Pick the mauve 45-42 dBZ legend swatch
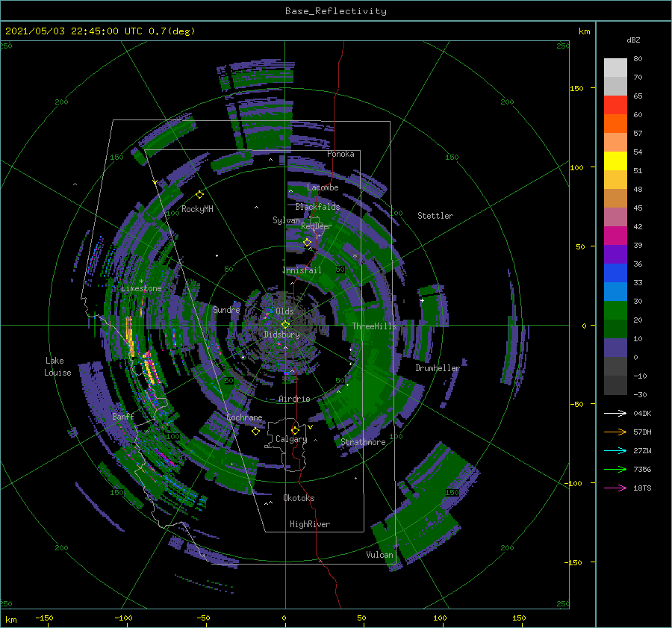This screenshot has width=672, height=628. (615, 217)
